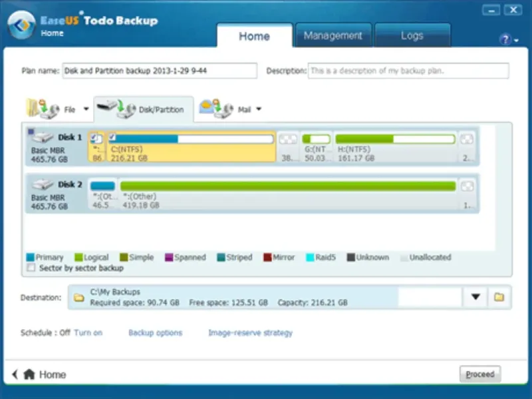The height and width of the screenshot is (399, 532).
Task: Go back using the left arrow icon
Action: click(15, 374)
